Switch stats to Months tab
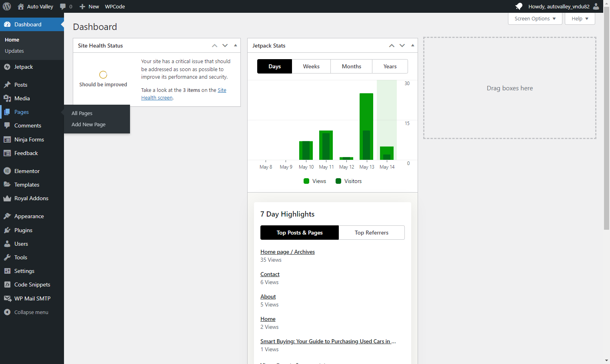610x364 pixels. click(x=352, y=66)
